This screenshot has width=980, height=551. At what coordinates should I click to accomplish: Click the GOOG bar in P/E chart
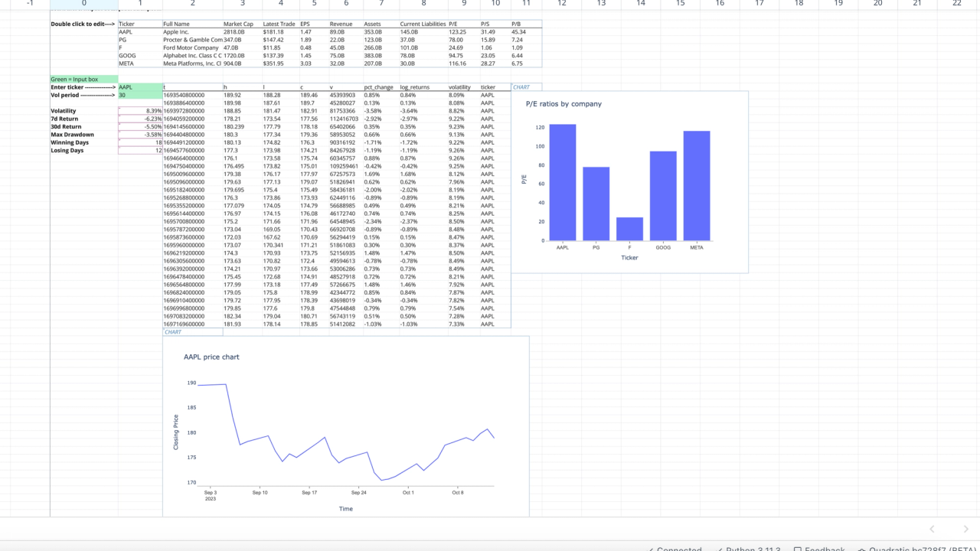click(x=663, y=196)
